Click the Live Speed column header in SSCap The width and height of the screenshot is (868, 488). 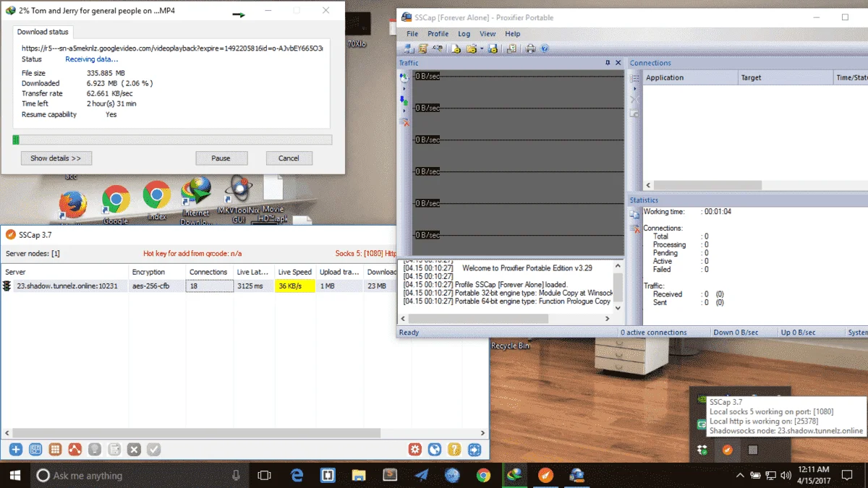click(295, 272)
